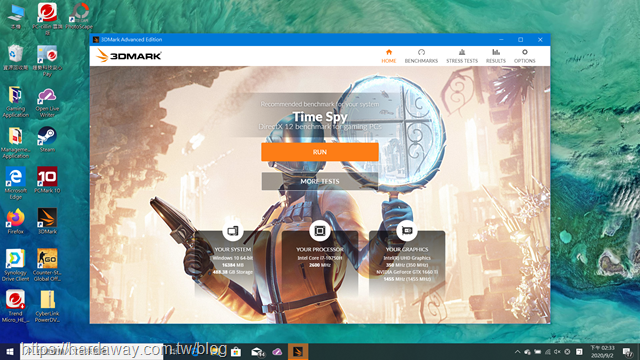Click the Open Live Writer taskbar icon
This screenshot has height=360, width=640.
tap(277, 351)
